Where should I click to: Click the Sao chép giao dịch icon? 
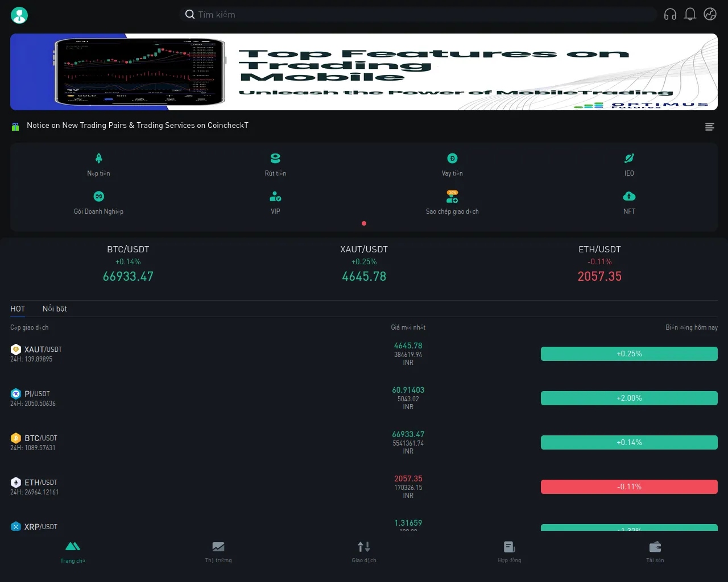coord(452,197)
